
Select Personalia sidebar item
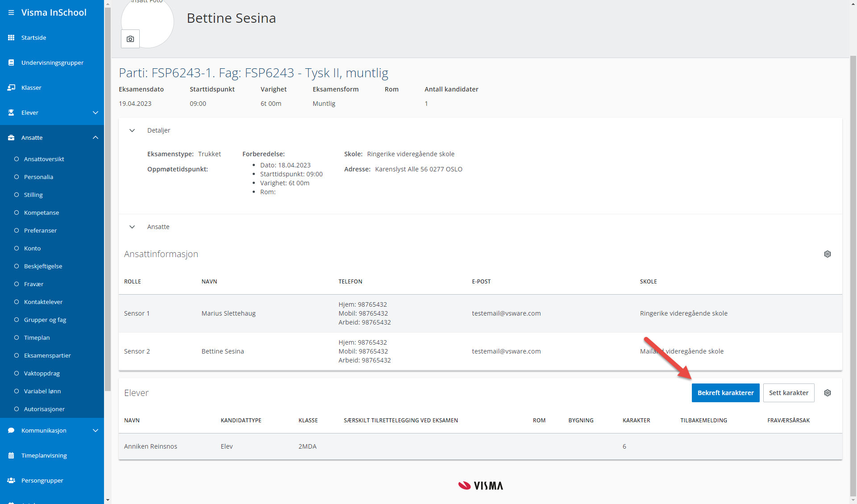point(38,177)
